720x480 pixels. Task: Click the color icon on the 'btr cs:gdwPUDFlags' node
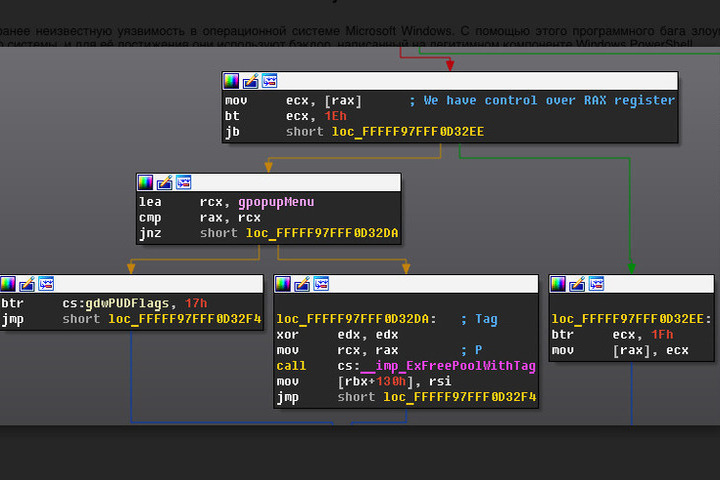pyautogui.click(x=7, y=284)
